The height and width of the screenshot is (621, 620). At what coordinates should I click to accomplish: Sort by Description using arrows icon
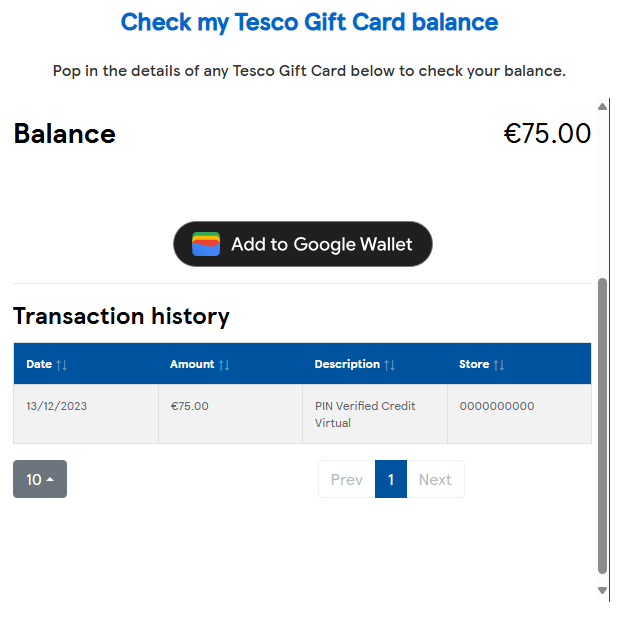pos(389,365)
